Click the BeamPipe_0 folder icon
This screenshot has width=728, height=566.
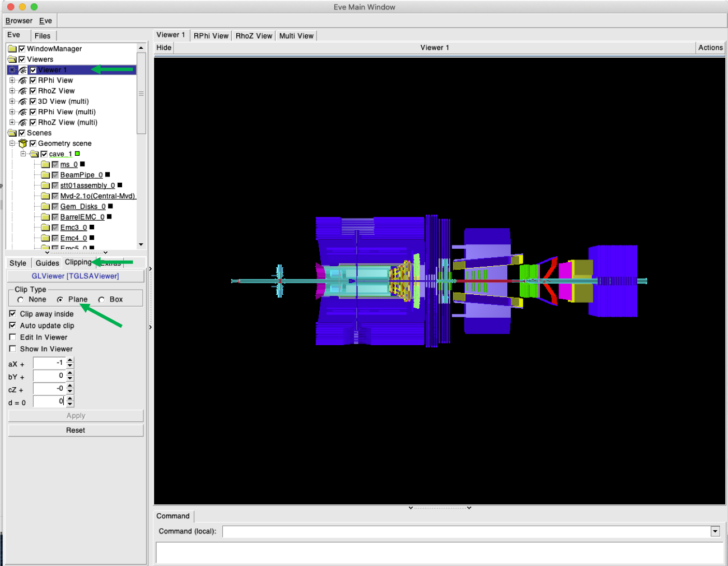[45, 175]
